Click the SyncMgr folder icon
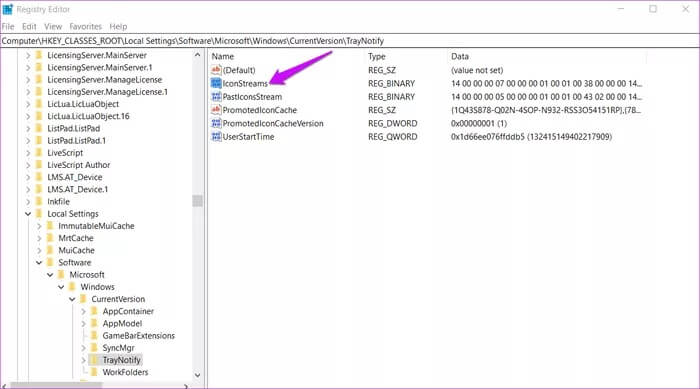 click(94, 348)
